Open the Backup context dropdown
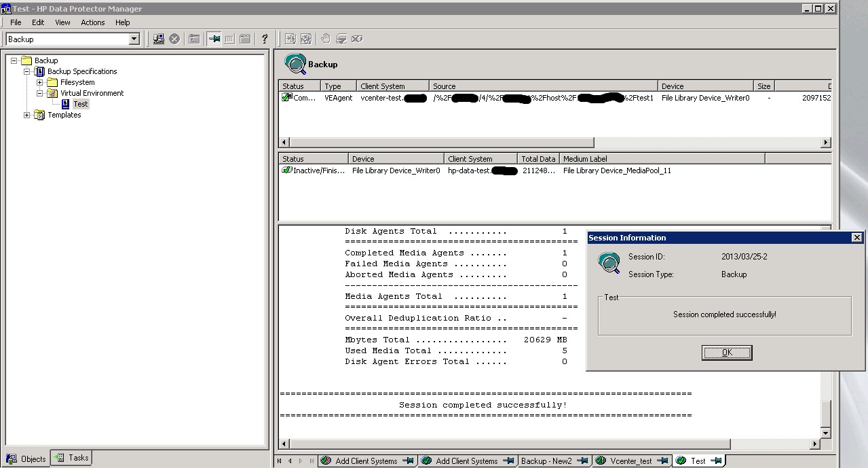 click(x=134, y=39)
